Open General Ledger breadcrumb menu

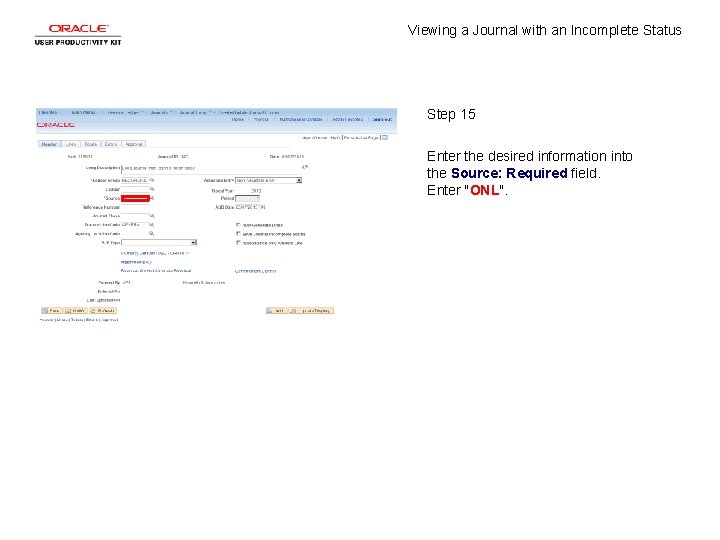pos(125,112)
